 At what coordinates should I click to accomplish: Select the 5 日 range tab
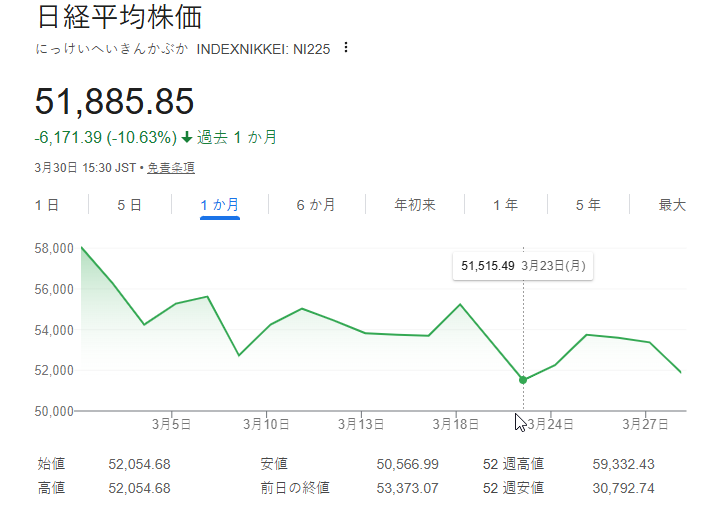click(130, 205)
